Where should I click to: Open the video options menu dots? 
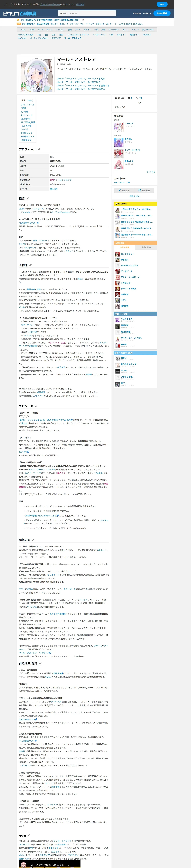tap(75, 865)
